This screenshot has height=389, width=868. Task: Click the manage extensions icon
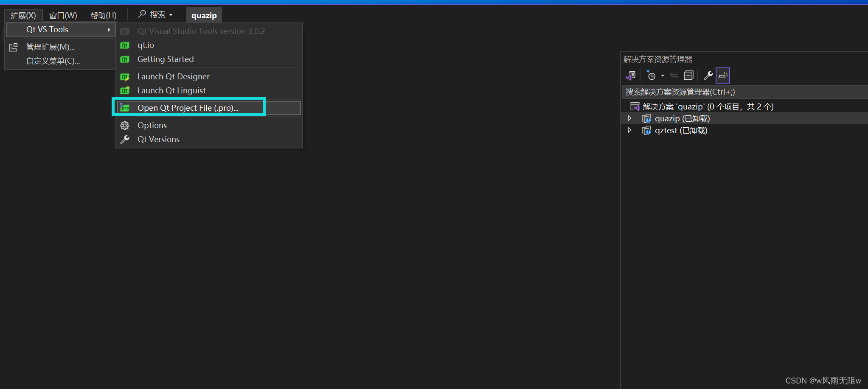[14, 47]
